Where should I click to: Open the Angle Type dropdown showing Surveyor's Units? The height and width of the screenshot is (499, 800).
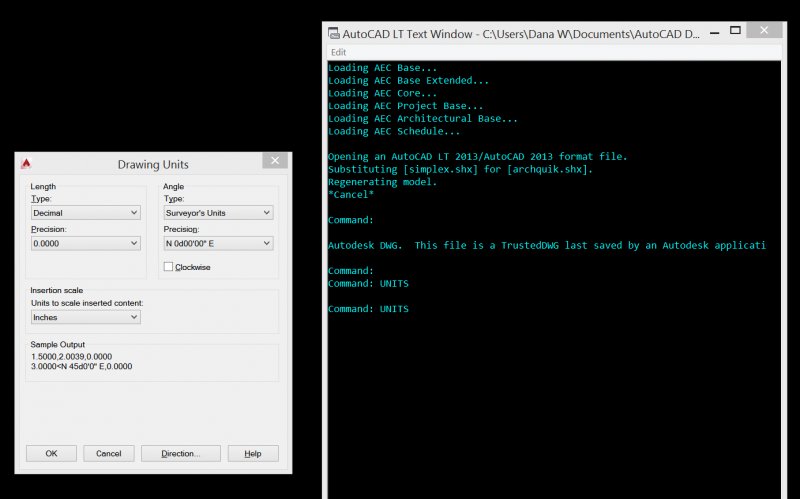coord(218,213)
